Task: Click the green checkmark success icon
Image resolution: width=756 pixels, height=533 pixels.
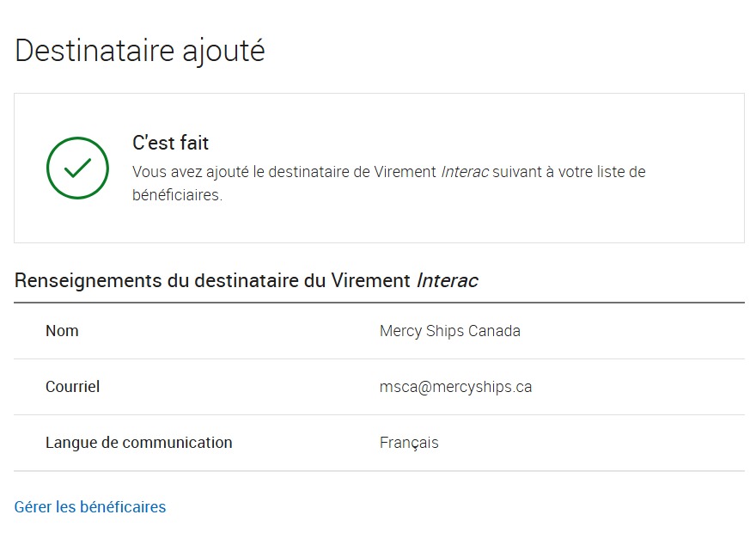Action: 77,168
